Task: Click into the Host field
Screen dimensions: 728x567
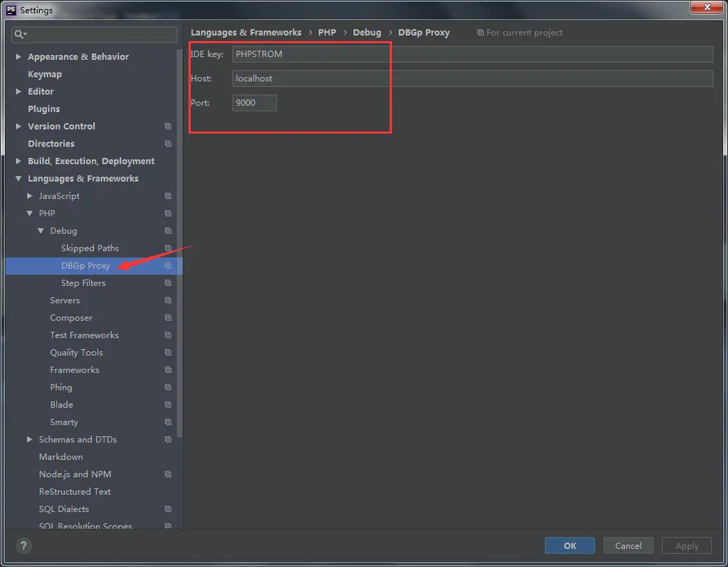Action: pos(473,79)
